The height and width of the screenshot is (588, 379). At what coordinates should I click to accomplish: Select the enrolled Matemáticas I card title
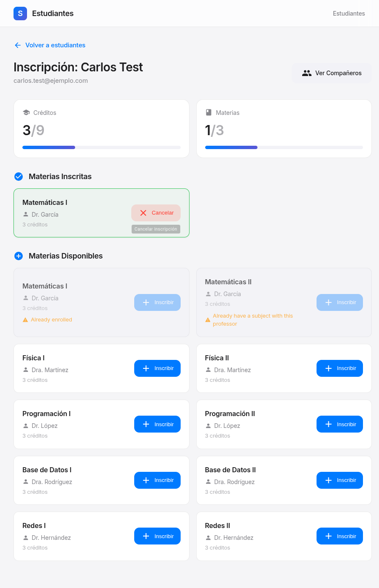(x=45, y=202)
